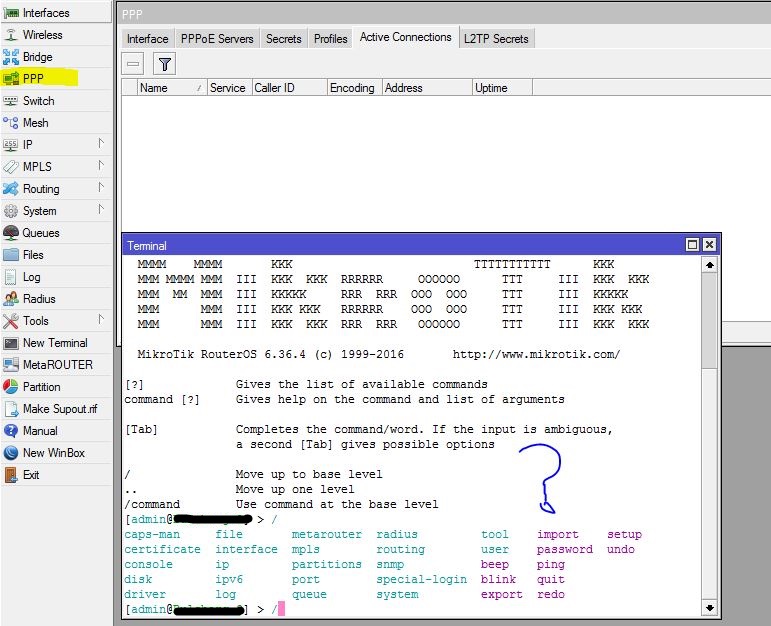
Task: Click the Log icon
Action: [x=11, y=277]
